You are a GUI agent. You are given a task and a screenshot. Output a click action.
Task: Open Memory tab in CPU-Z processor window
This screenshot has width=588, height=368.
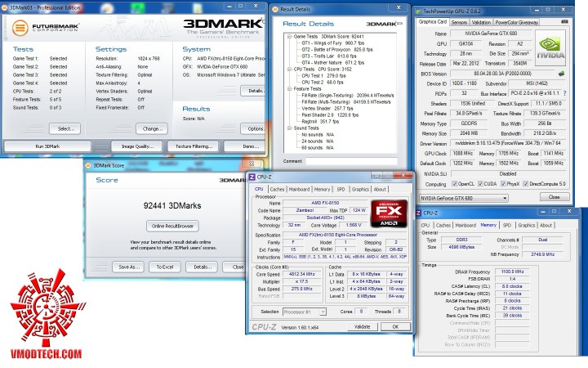click(322, 189)
